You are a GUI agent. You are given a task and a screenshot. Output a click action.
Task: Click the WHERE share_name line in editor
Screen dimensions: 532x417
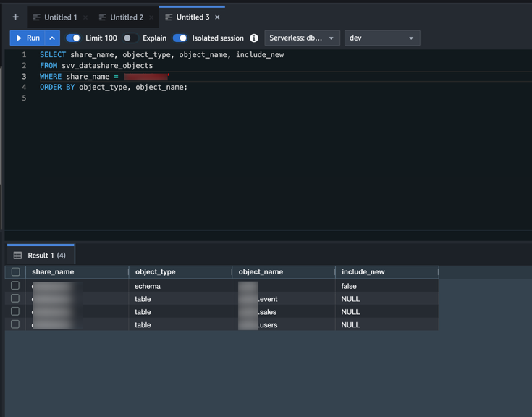pyautogui.click(x=104, y=76)
